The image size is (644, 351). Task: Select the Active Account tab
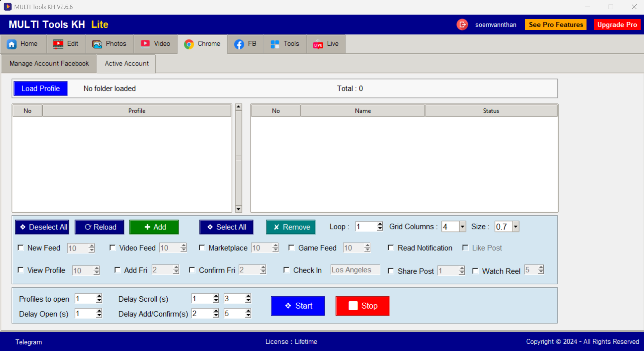click(x=127, y=64)
